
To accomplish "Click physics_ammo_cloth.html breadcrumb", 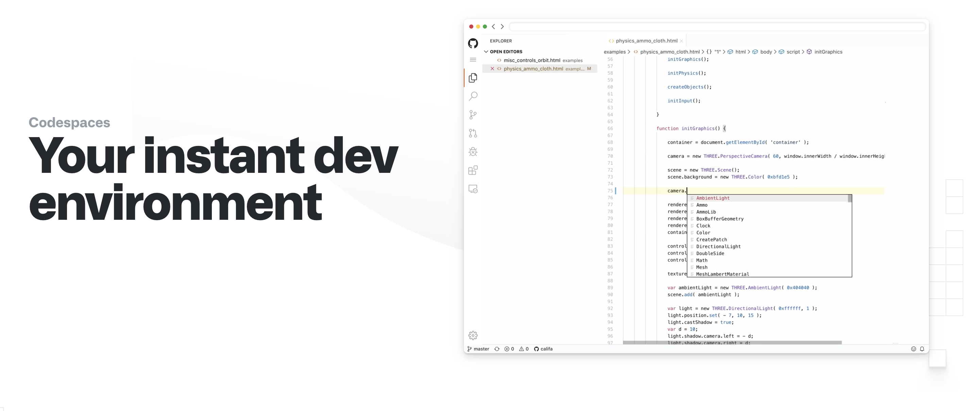I will click(670, 52).
